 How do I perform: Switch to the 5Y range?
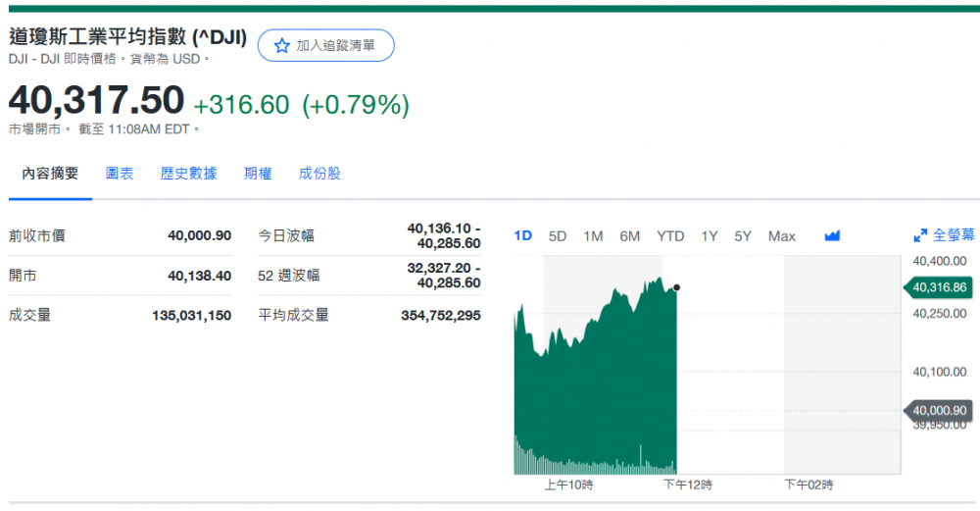click(x=744, y=236)
